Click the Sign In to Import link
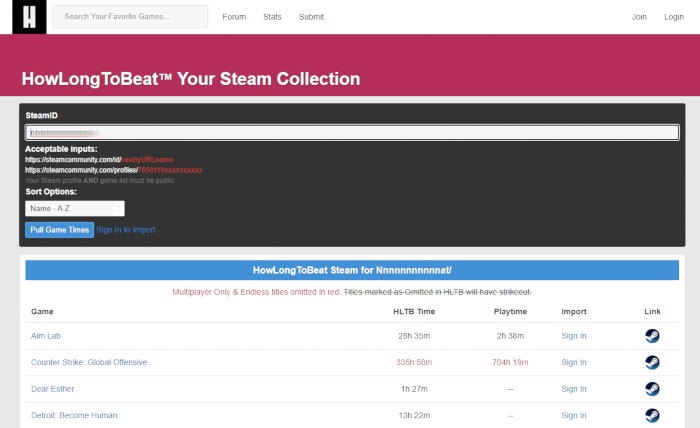700x428 pixels. [126, 230]
